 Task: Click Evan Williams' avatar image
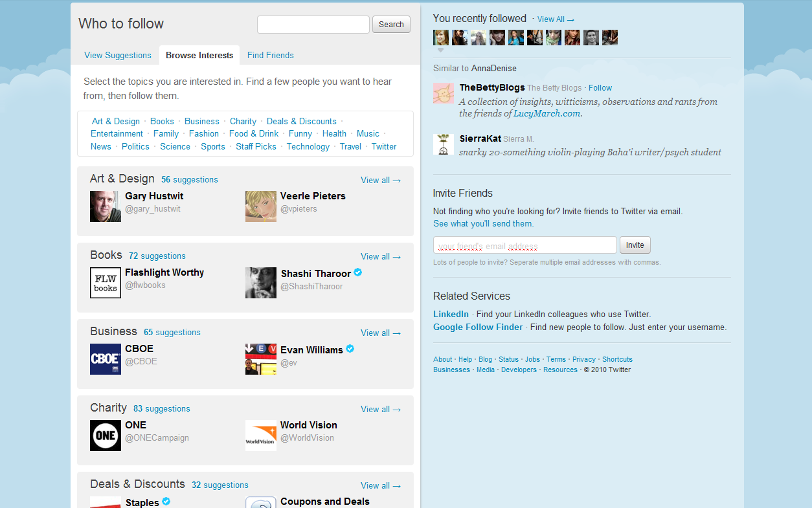[x=261, y=359]
